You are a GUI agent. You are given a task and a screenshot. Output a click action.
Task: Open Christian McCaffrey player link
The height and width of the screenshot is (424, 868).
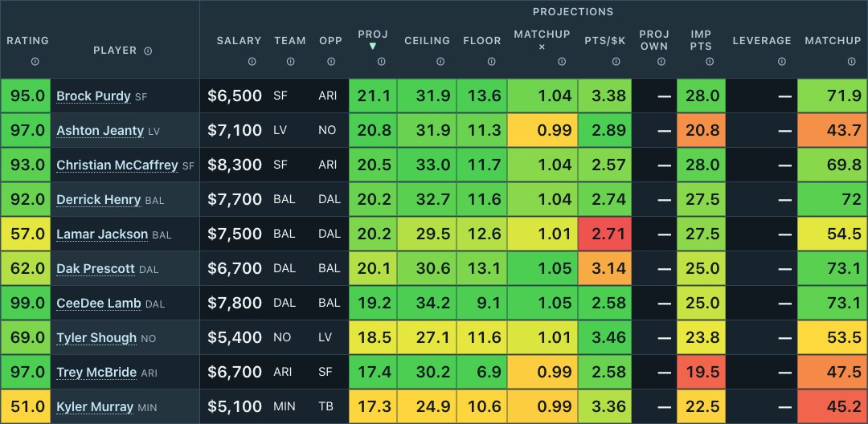pyautogui.click(x=117, y=165)
